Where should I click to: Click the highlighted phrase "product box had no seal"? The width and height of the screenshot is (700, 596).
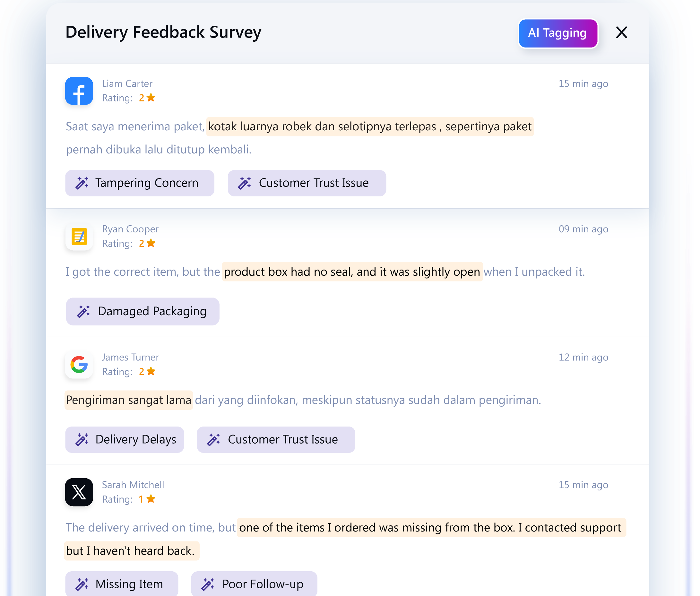coord(287,272)
